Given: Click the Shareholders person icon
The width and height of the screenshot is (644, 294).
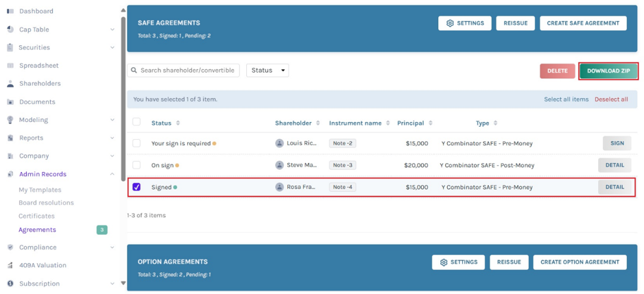Looking at the screenshot, I should (10, 84).
